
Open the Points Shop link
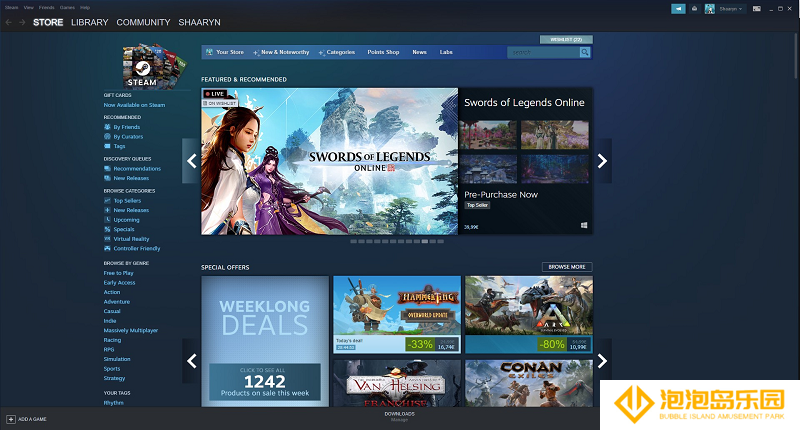383,52
